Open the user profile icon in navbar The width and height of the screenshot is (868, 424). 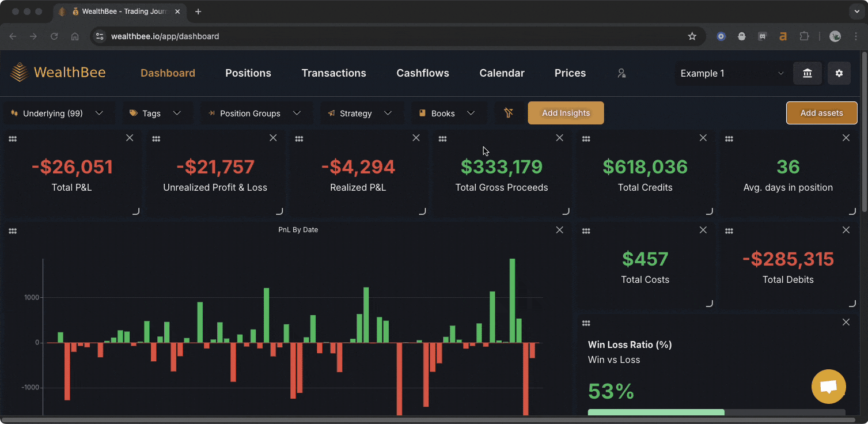tap(621, 73)
